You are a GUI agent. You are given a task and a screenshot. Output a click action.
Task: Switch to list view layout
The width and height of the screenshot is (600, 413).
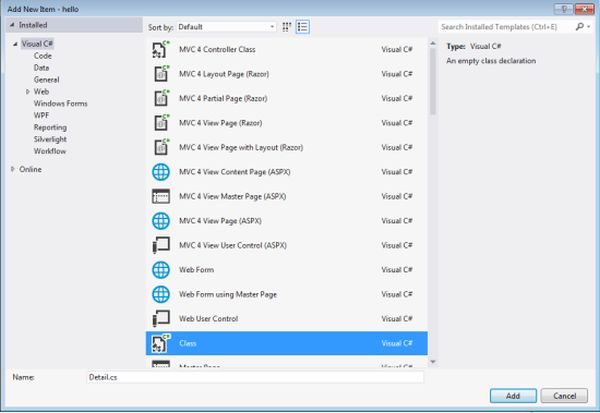[302, 27]
